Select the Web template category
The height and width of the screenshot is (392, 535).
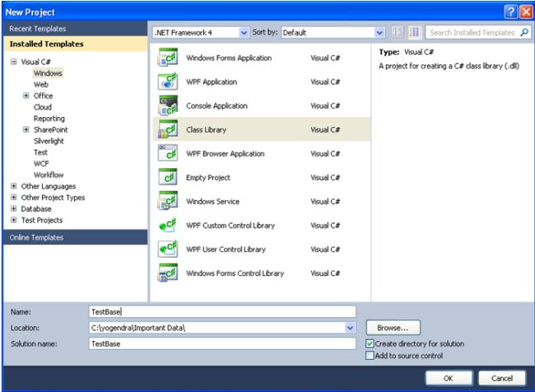[40, 84]
